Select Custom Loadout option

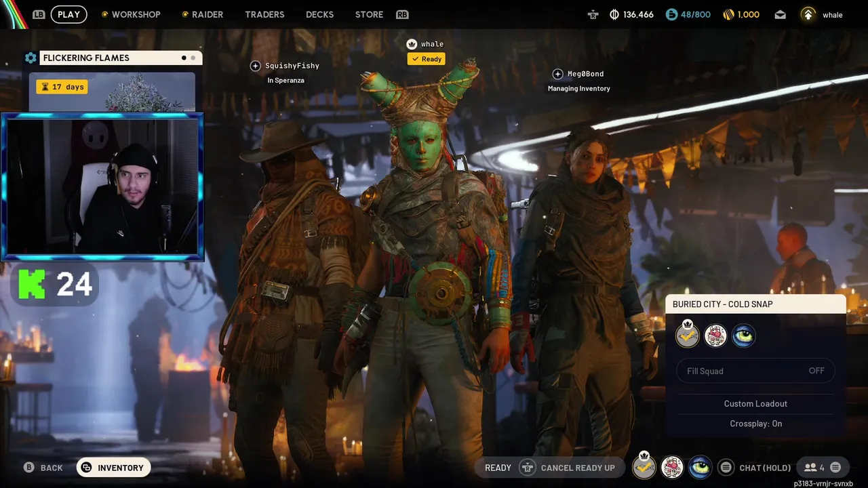click(755, 404)
